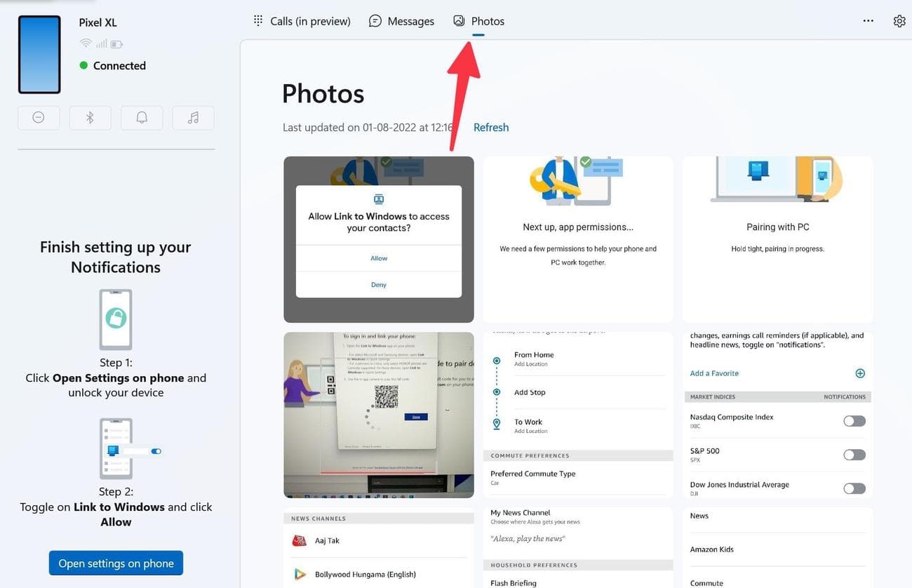The image size is (912, 588).
Task: Open the apps grid next to Calls
Action: (x=258, y=20)
